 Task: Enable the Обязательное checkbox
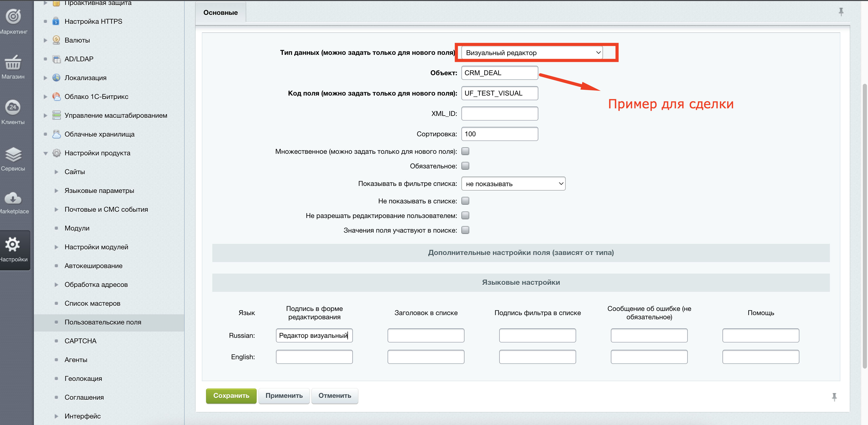pos(465,166)
